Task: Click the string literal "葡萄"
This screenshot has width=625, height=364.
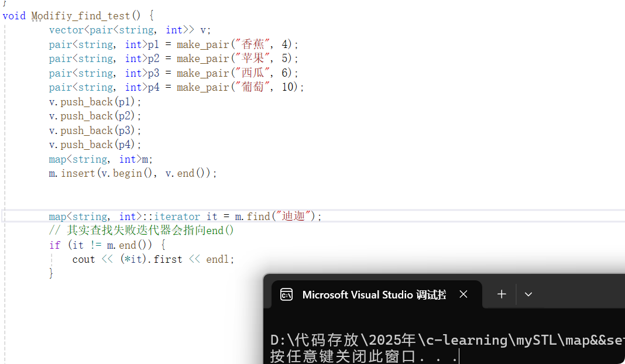Action: point(253,87)
